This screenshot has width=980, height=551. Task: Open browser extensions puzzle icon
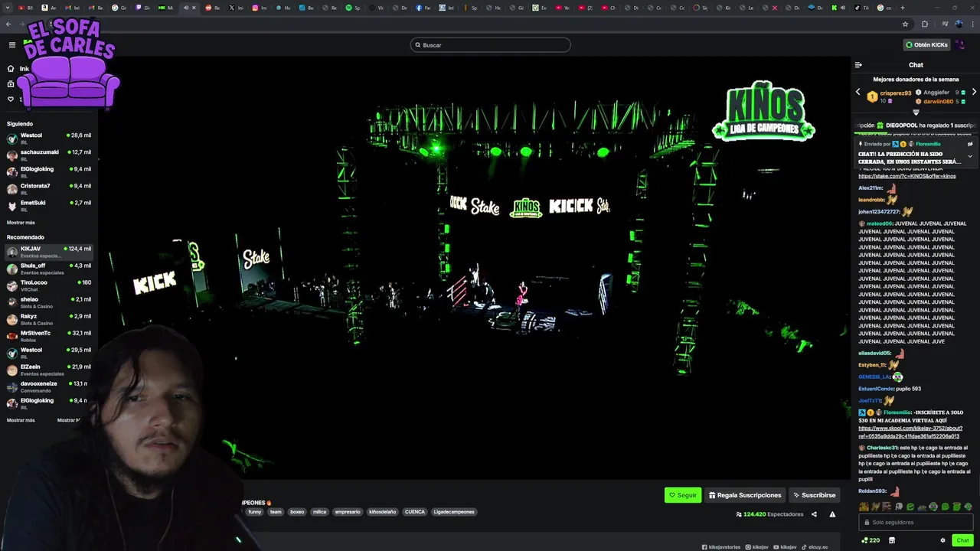924,24
